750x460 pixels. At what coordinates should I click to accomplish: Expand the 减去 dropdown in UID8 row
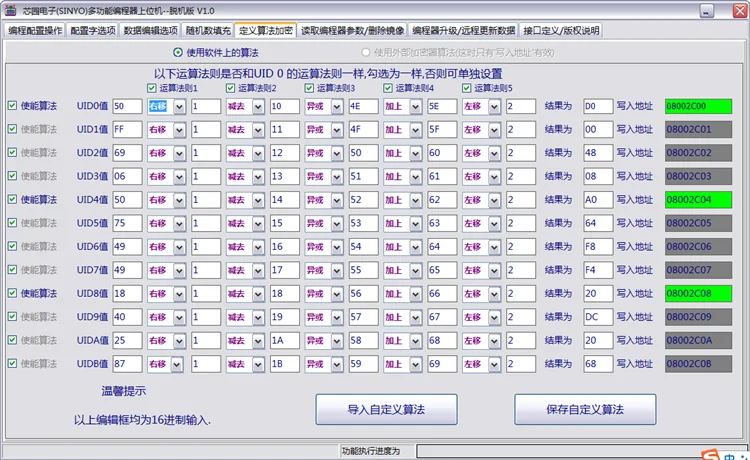pyautogui.click(x=258, y=294)
